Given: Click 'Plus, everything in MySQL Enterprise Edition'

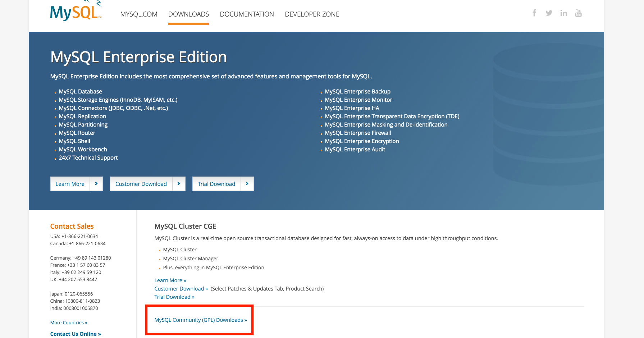Looking at the screenshot, I should click(x=214, y=268).
